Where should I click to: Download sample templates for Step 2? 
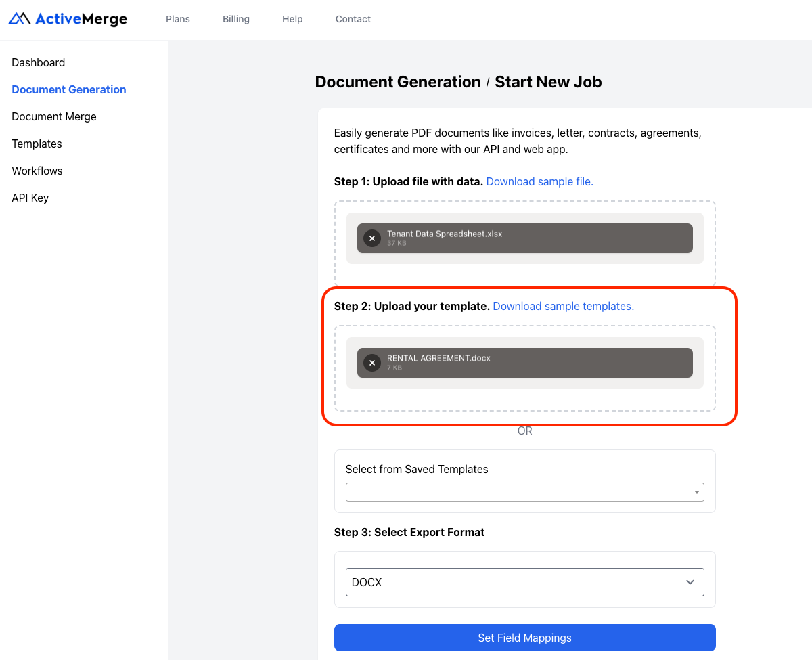(563, 306)
